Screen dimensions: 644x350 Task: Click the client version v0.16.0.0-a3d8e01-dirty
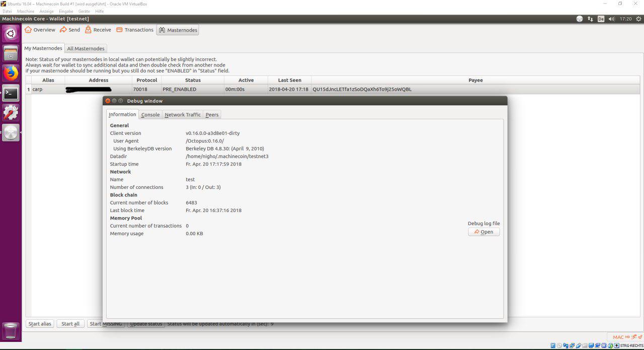tap(212, 133)
